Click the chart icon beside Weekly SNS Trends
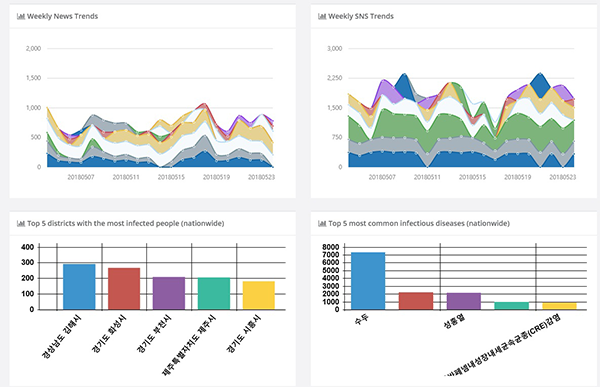600x387 pixels. (322, 16)
